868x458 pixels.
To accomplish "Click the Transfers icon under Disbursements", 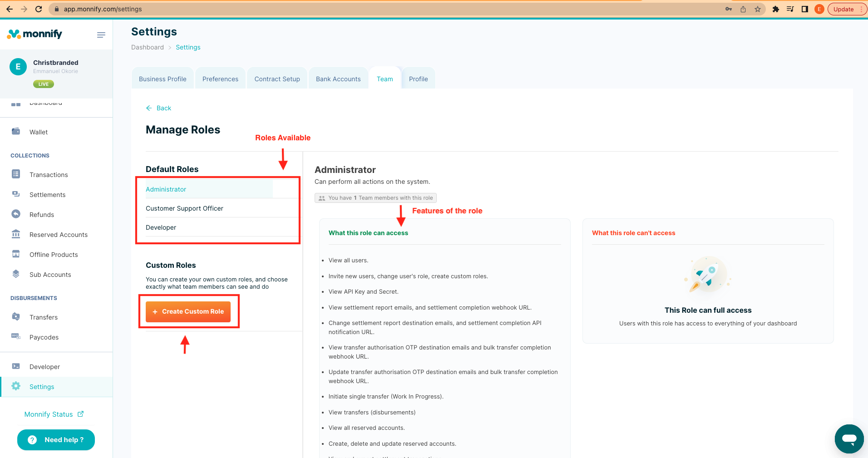I will (16, 317).
